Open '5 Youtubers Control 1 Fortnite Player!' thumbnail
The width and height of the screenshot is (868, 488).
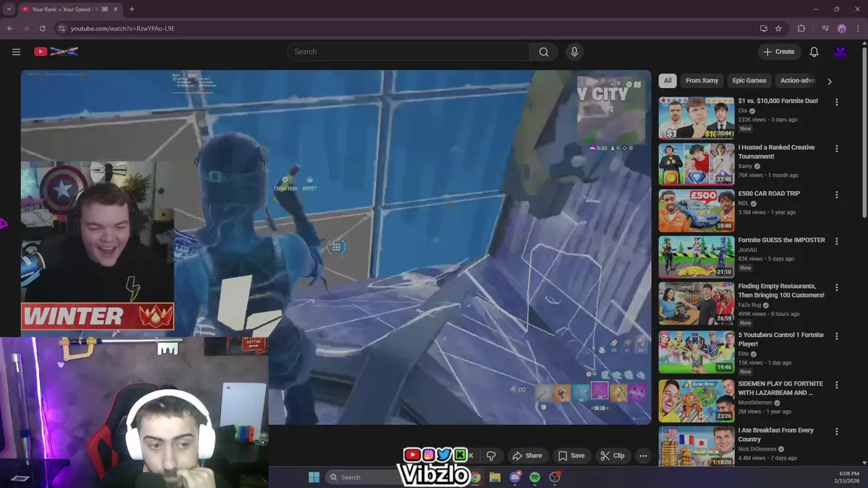(x=696, y=352)
